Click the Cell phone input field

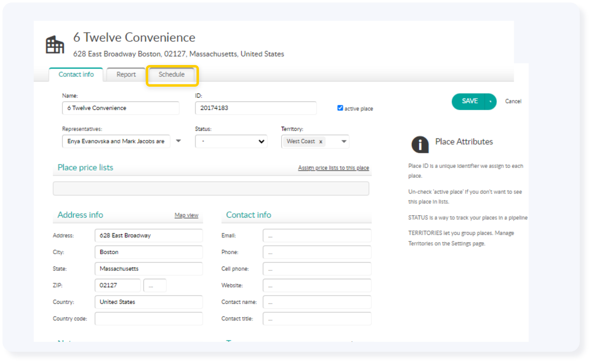(x=317, y=269)
